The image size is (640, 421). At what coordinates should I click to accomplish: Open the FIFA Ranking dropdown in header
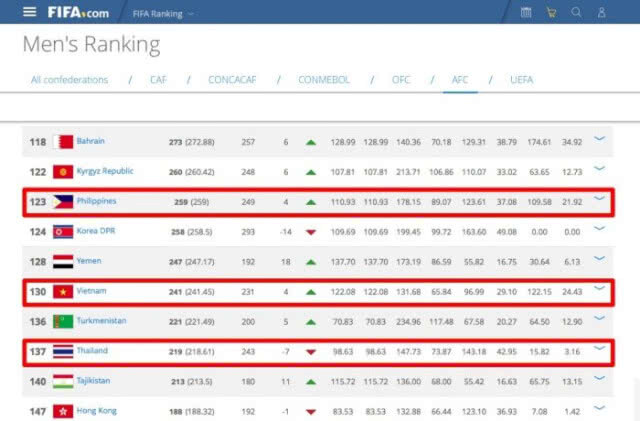click(163, 14)
